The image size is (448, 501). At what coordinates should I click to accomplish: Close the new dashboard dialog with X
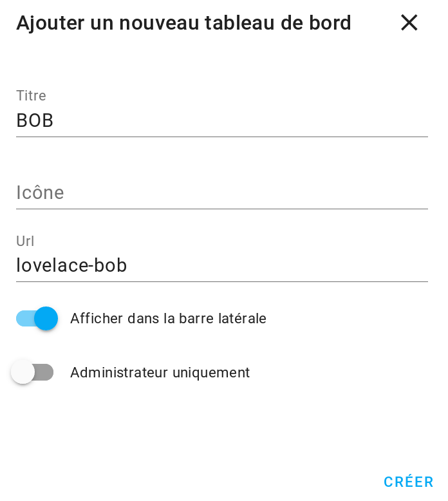pyautogui.click(x=409, y=23)
